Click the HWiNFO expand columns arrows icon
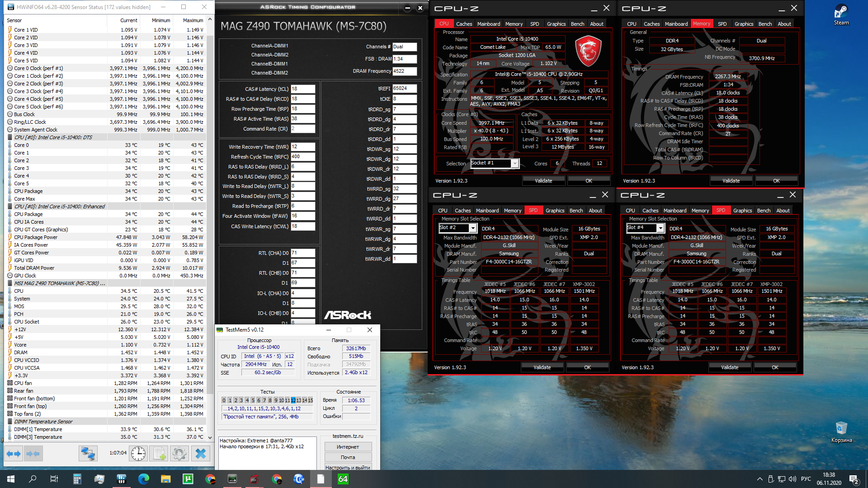 tap(14, 453)
